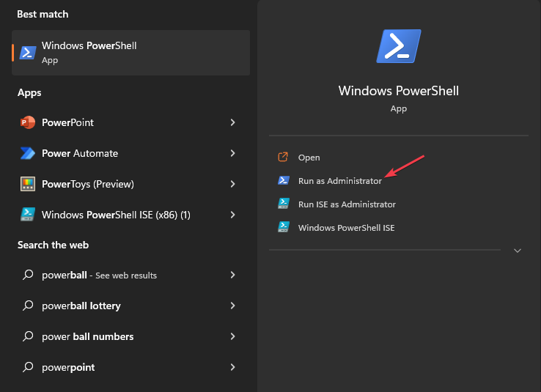Expand the Power Automate result chevron
Image resolution: width=541 pixels, height=392 pixels.
(232, 153)
